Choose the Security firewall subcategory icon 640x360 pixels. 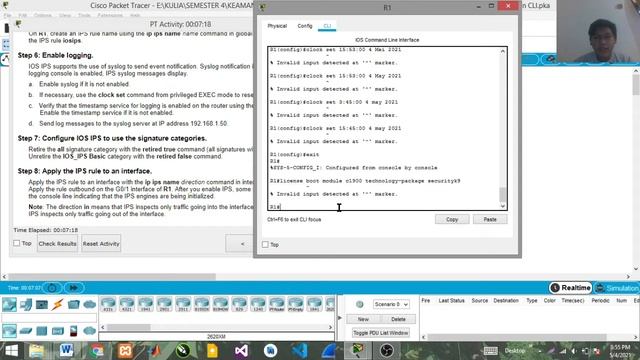click(73, 331)
